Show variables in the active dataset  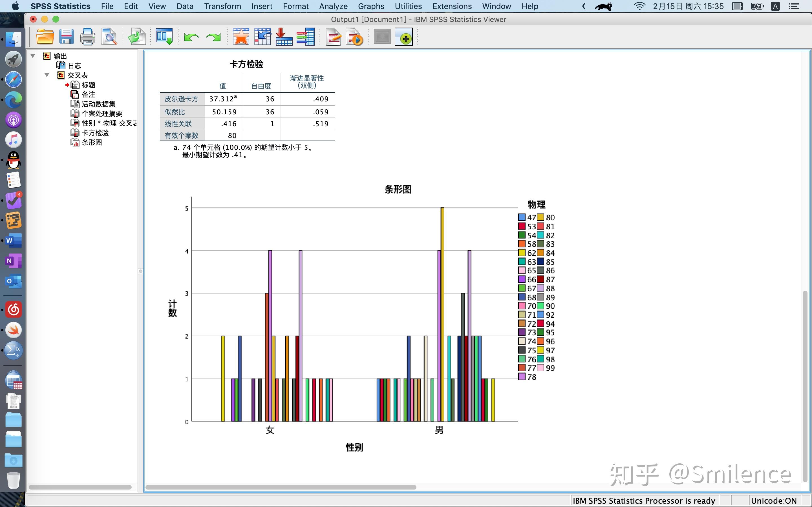pos(305,36)
